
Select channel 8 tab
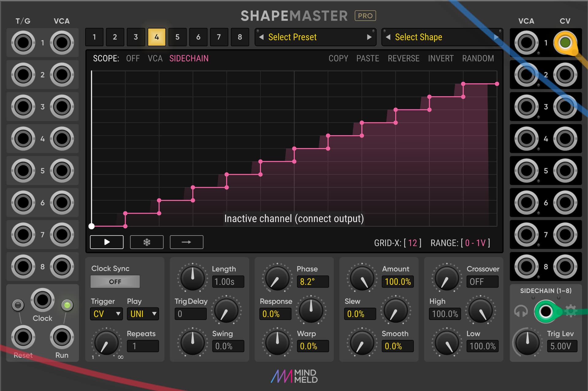[x=240, y=37]
